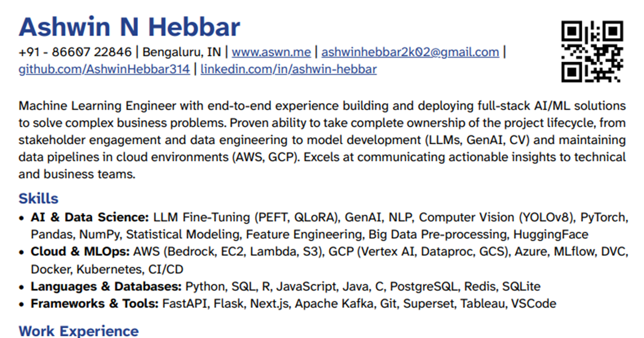Click the phone number +91 - 86607 22846
The image size is (644, 338).
(x=75, y=53)
